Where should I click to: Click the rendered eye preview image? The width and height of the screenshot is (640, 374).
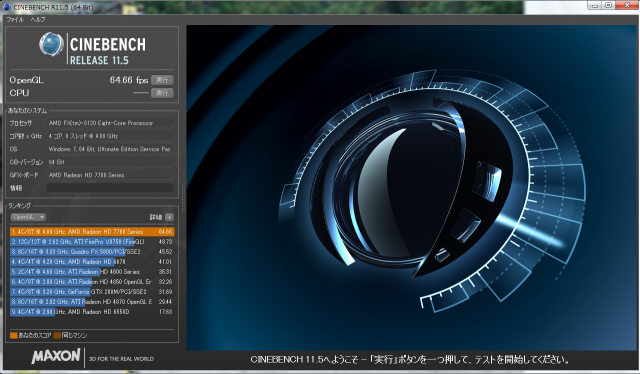pyautogui.click(x=411, y=187)
